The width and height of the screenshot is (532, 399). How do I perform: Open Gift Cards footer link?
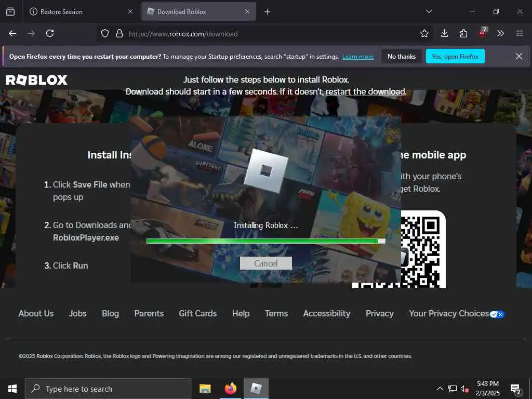tap(198, 313)
